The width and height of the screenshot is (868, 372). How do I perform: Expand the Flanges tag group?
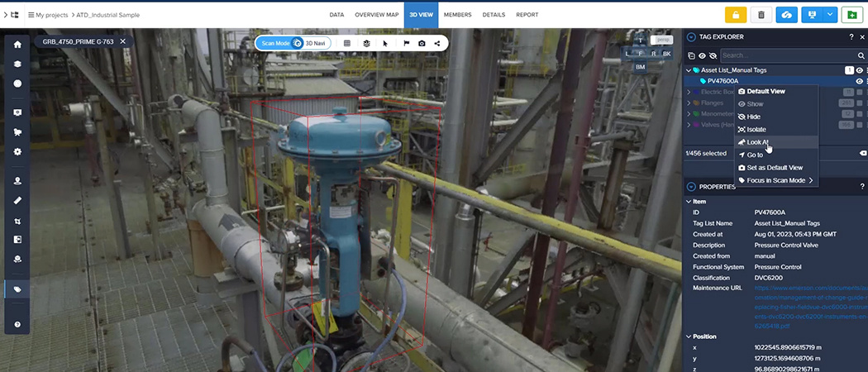click(x=689, y=103)
